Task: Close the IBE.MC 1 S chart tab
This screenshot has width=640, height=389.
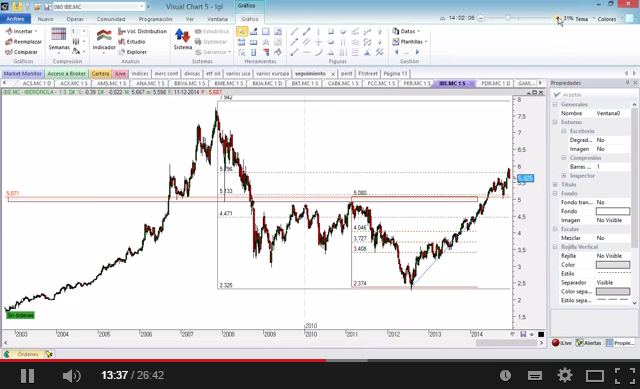Action: point(471,83)
